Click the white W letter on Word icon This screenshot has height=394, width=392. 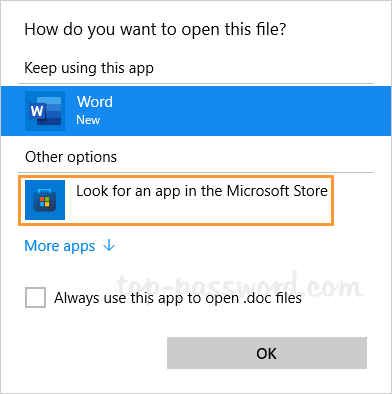37,110
